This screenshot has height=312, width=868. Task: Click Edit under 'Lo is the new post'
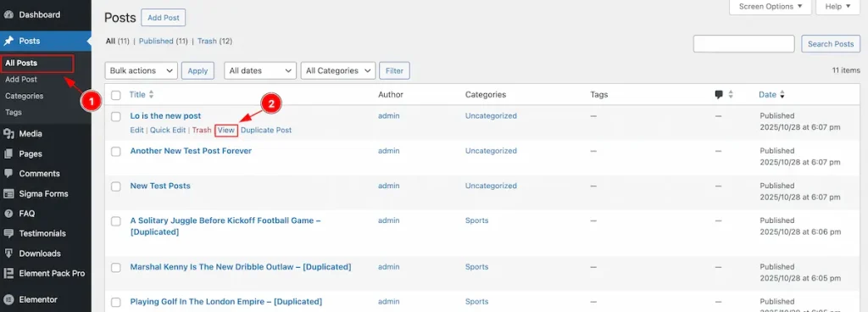(x=136, y=130)
